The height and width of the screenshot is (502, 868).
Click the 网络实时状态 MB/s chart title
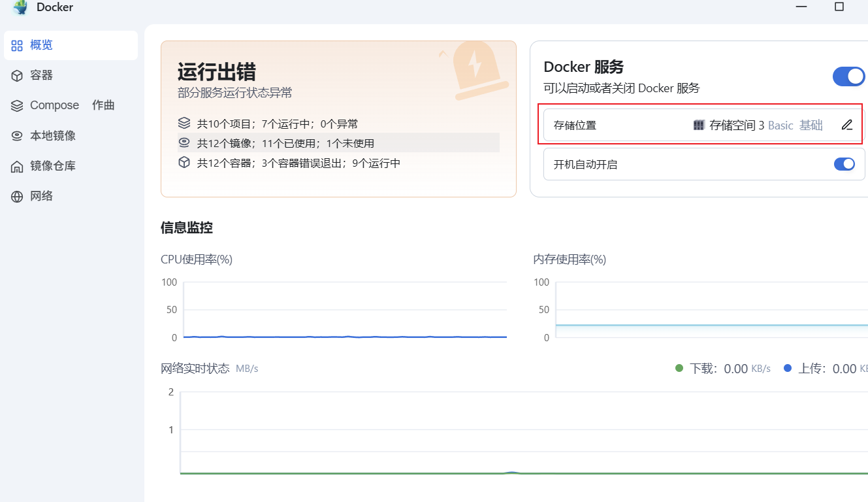pos(210,369)
